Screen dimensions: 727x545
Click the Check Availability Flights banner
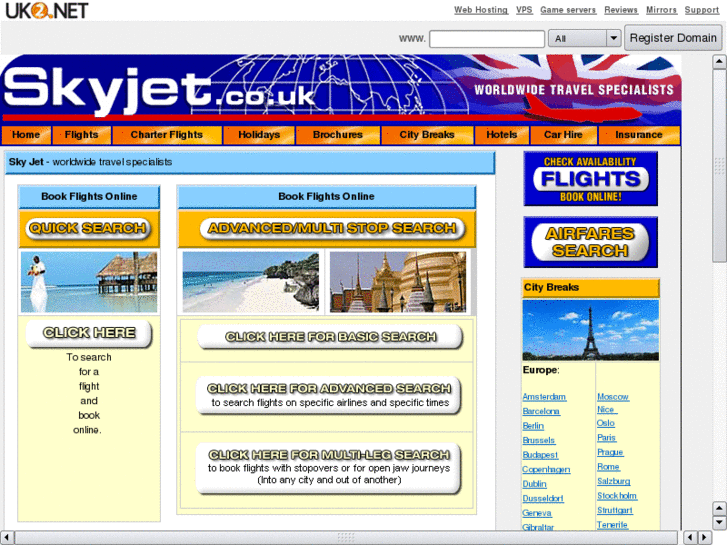tap(590, 179)
